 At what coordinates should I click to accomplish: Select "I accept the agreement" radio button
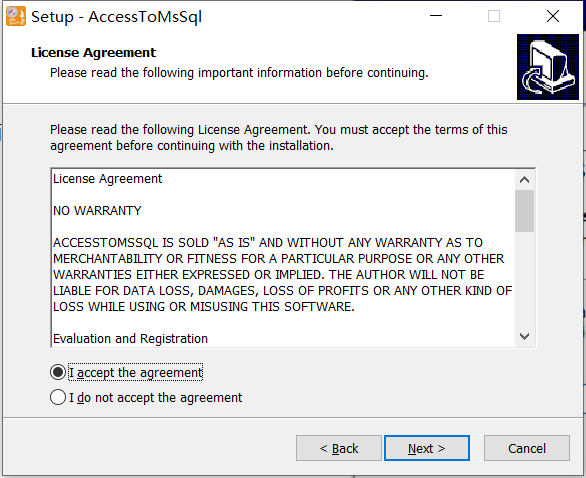pyautogui.click(x=58, y=372)
